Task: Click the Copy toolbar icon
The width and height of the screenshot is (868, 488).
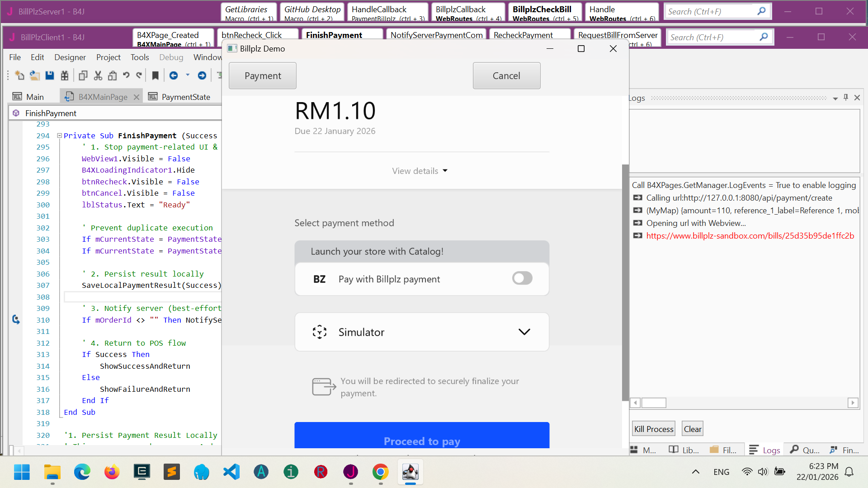Action: click(x=83, y=75)
